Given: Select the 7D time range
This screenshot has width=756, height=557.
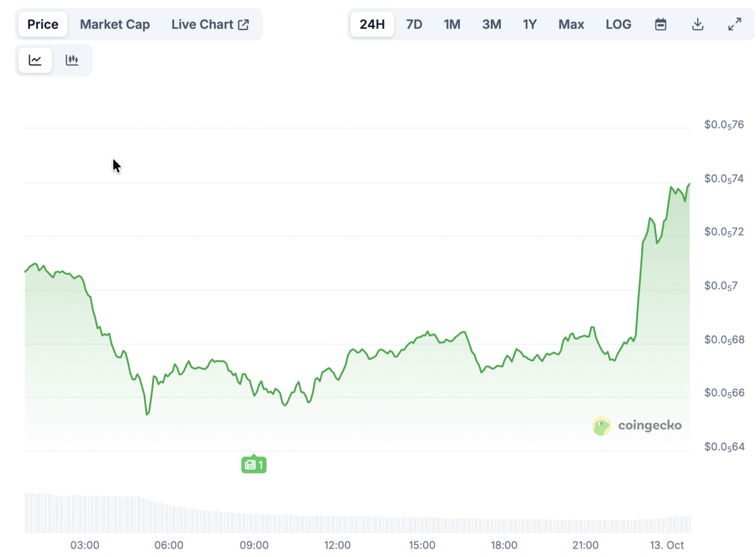Looking at the screenshot, I should point(414,24).
